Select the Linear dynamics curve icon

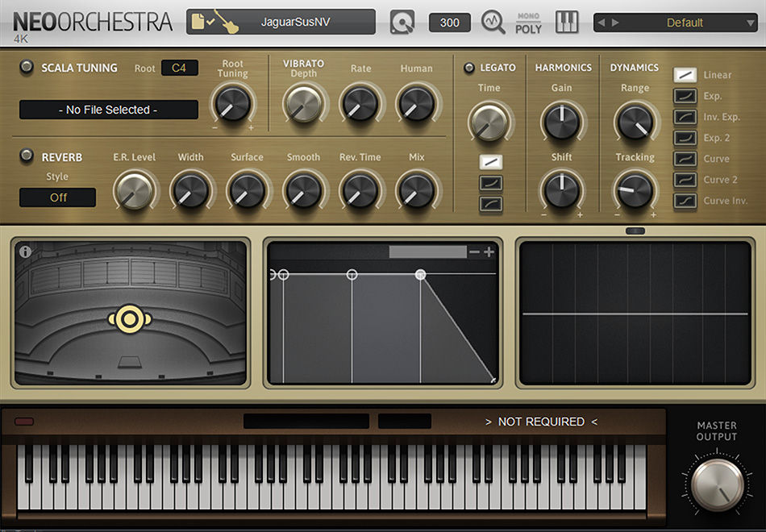pyautogui.click(x=685, y=75)
